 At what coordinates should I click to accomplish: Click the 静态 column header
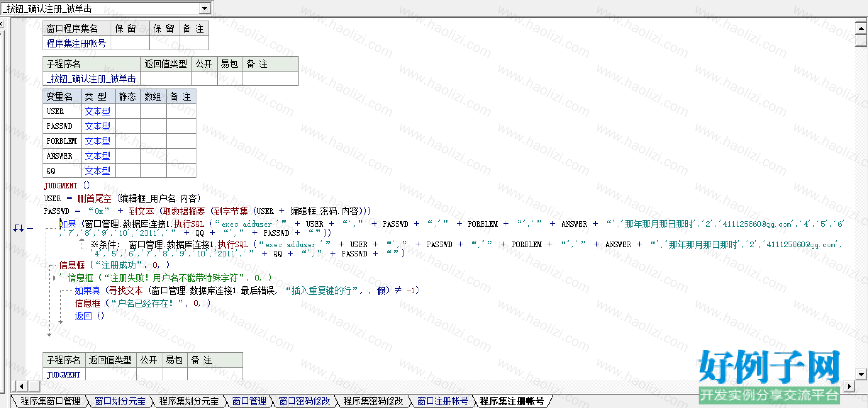128,96
